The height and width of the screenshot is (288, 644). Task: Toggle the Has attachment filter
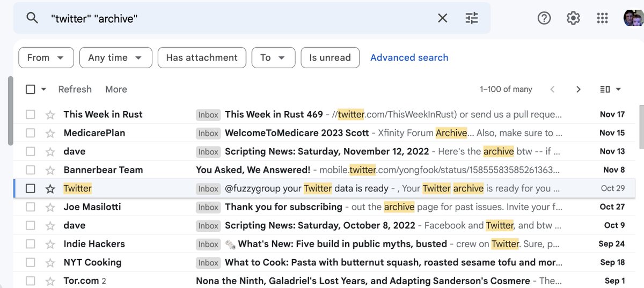click(202, 57)
